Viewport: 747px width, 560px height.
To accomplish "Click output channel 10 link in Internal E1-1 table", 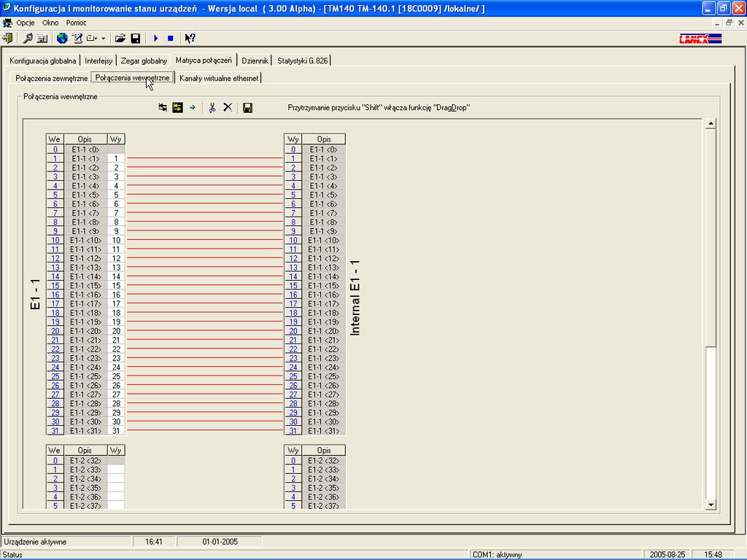I will point(293,240).
